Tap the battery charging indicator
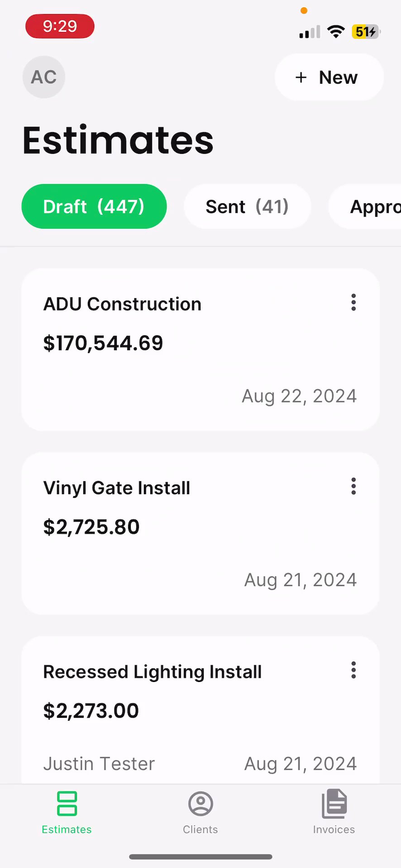Image resolution: width=401 pixels, height=868 pixels. pyautogui.click(x=366, y=32)
